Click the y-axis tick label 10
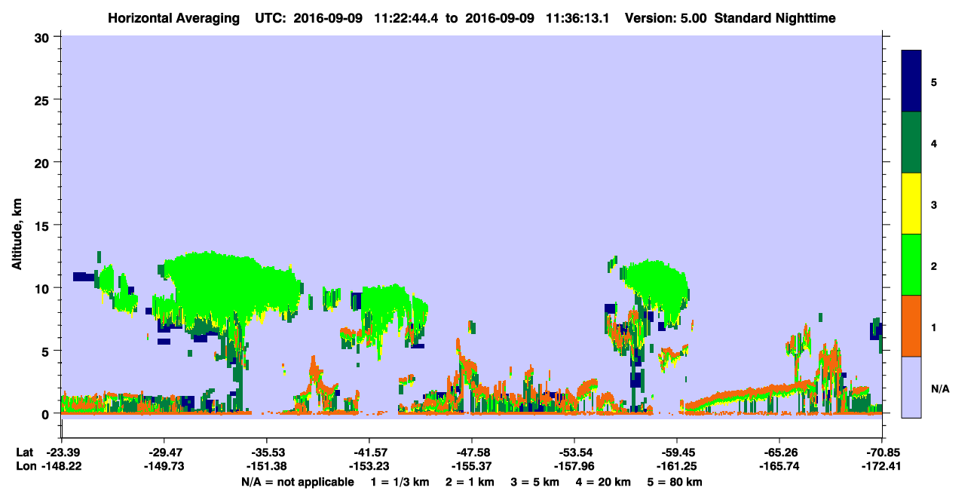Image resolution: width=980 pixels, height=503 pixels. (44, 288)
